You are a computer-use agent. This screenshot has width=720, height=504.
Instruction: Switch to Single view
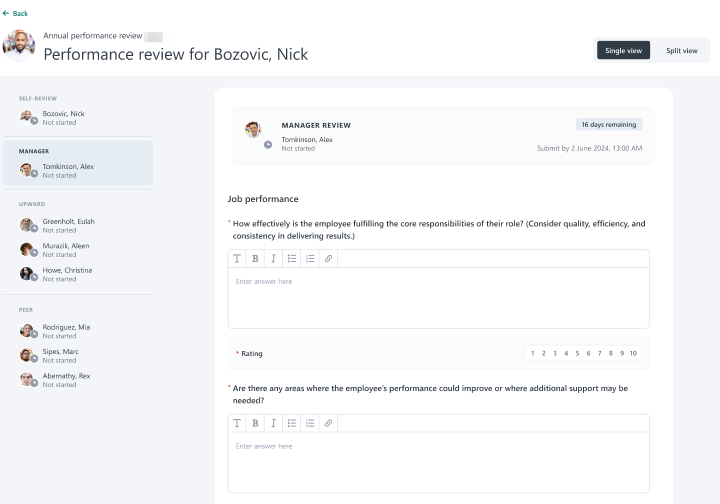(623, 50)
